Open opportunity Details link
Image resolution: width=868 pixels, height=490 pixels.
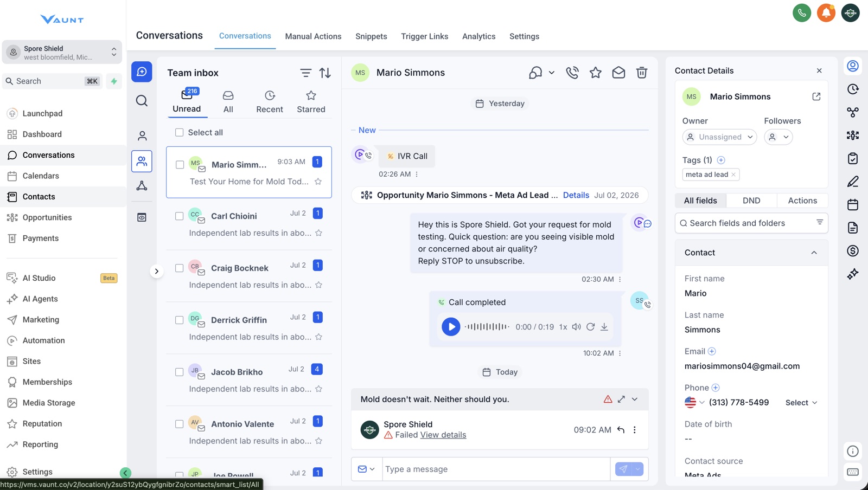(x=576, y=195)
